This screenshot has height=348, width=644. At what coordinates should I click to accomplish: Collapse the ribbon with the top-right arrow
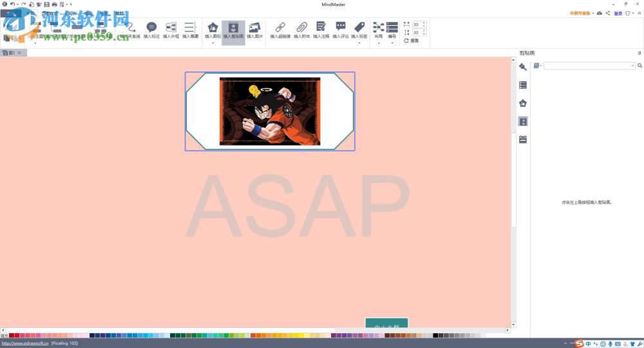(639, 13)
